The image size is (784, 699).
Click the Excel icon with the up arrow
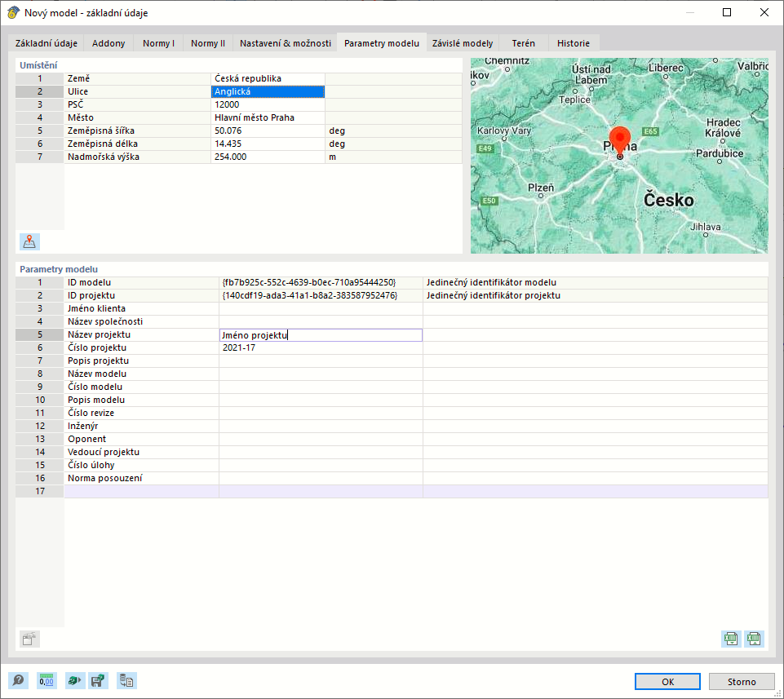coord(754,639)
